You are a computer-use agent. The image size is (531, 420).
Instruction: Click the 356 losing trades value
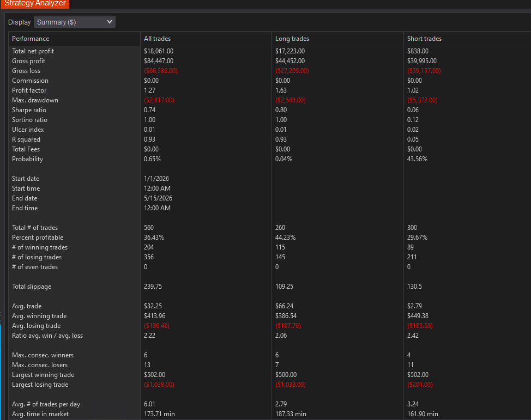click(149, 257)
